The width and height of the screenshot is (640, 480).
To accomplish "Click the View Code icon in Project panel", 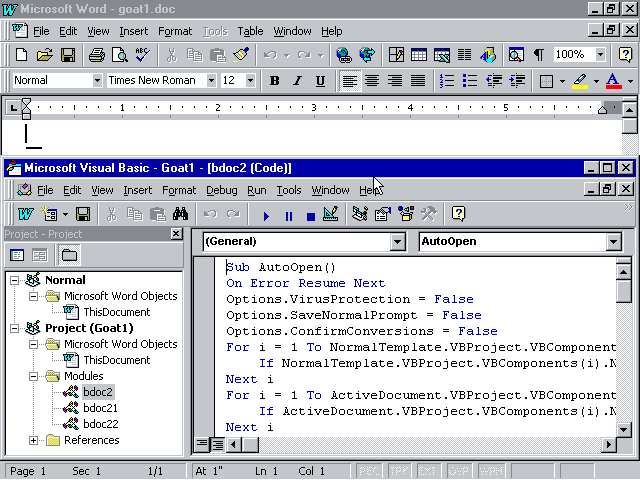I will click(x=17, y=256).
